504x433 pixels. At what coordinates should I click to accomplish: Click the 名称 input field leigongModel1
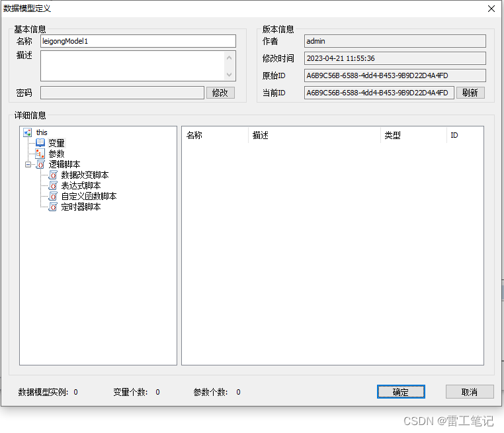(138, 41)
